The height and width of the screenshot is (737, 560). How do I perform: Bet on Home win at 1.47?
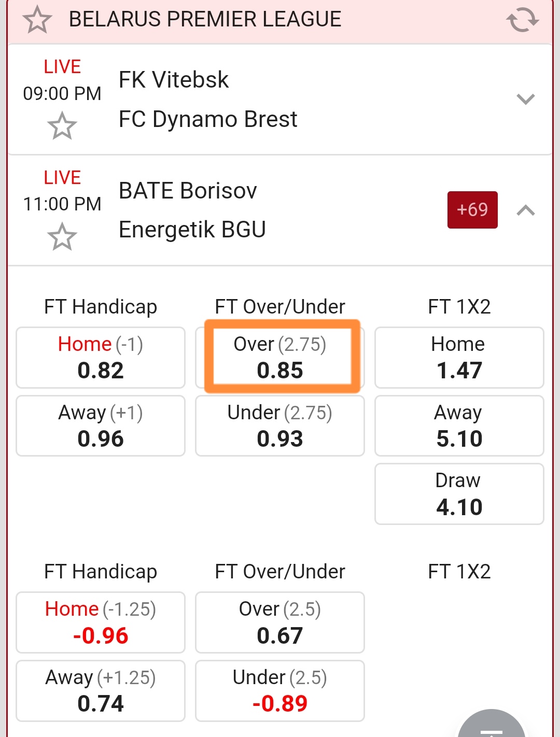click(459, 358)
